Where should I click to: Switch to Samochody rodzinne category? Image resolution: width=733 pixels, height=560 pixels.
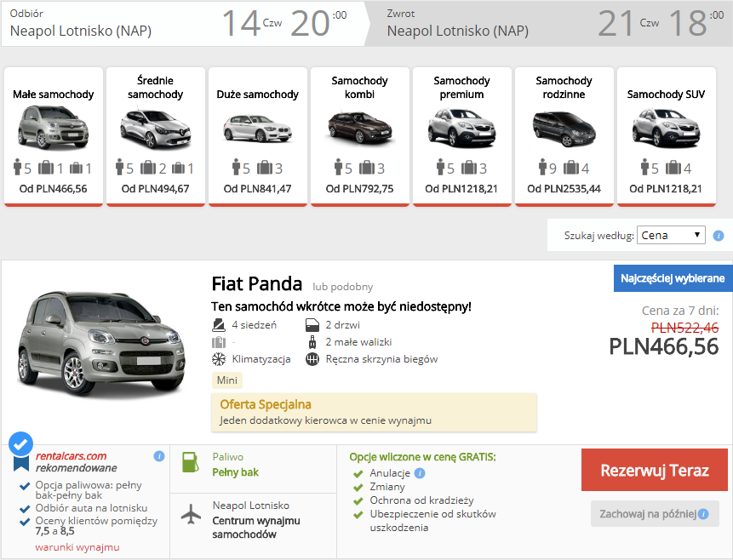point(564,136)
